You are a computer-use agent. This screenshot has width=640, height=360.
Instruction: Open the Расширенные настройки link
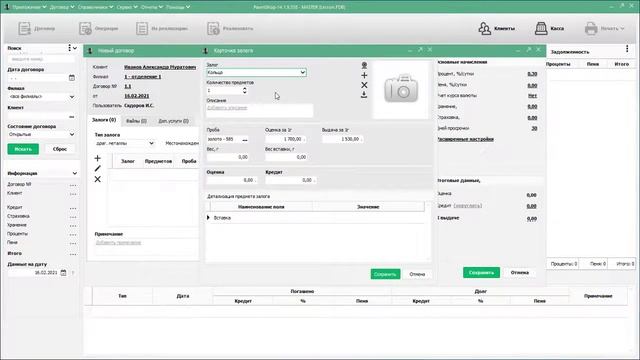465,139
